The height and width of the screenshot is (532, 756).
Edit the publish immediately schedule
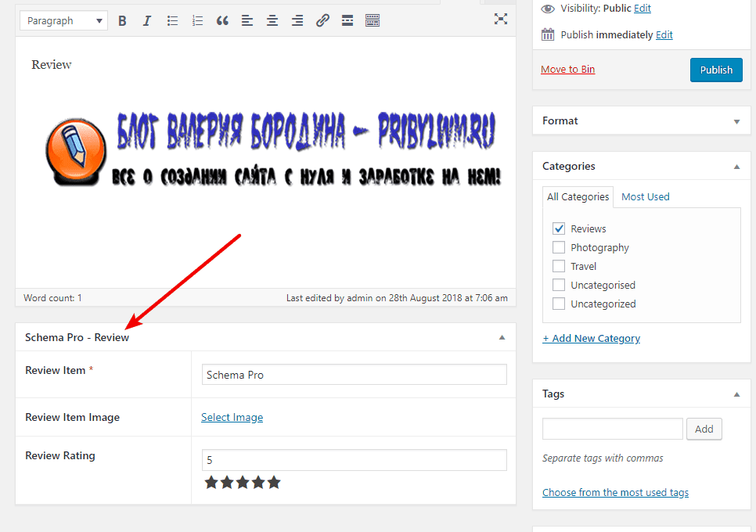click(664, 34)
